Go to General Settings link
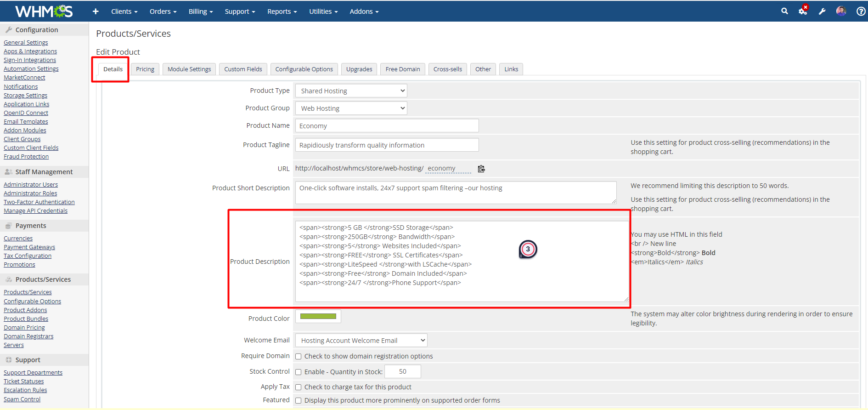868x410 pixels. coord(26,43)
